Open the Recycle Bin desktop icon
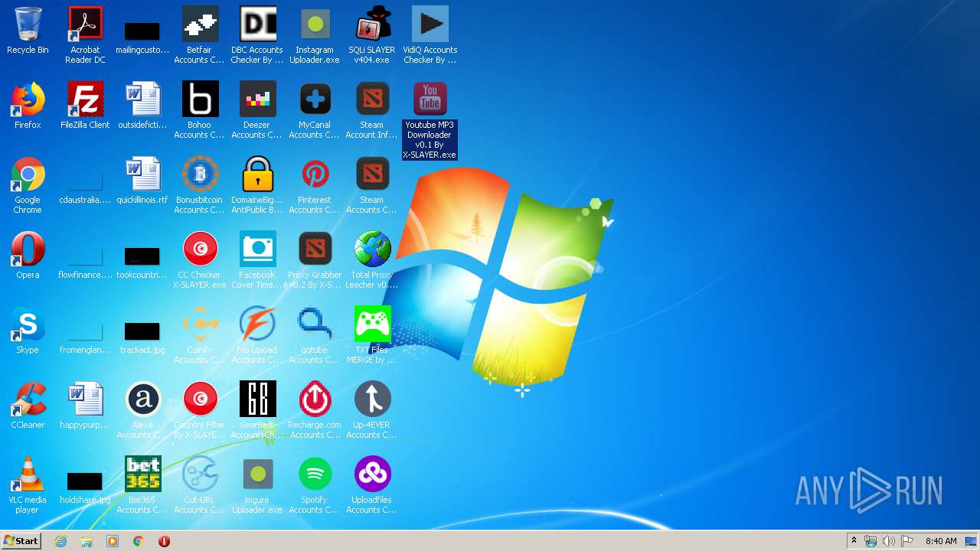 click(28, 31)
